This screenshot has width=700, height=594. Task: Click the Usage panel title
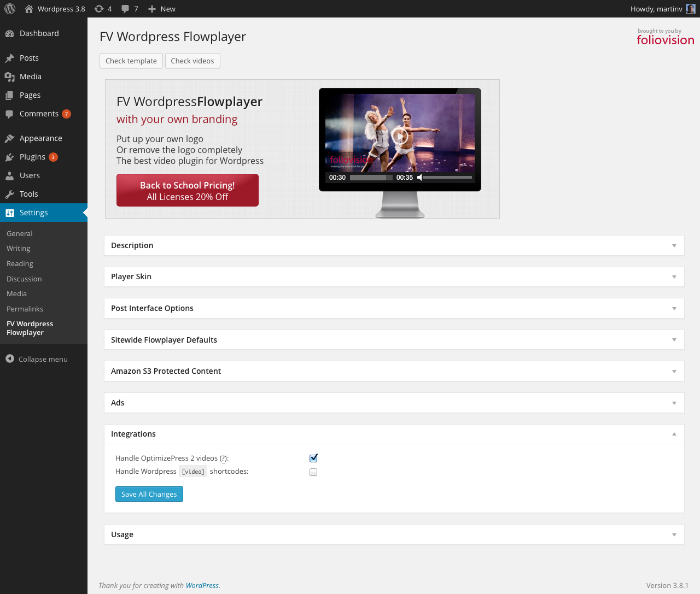[x=122, y=534]
